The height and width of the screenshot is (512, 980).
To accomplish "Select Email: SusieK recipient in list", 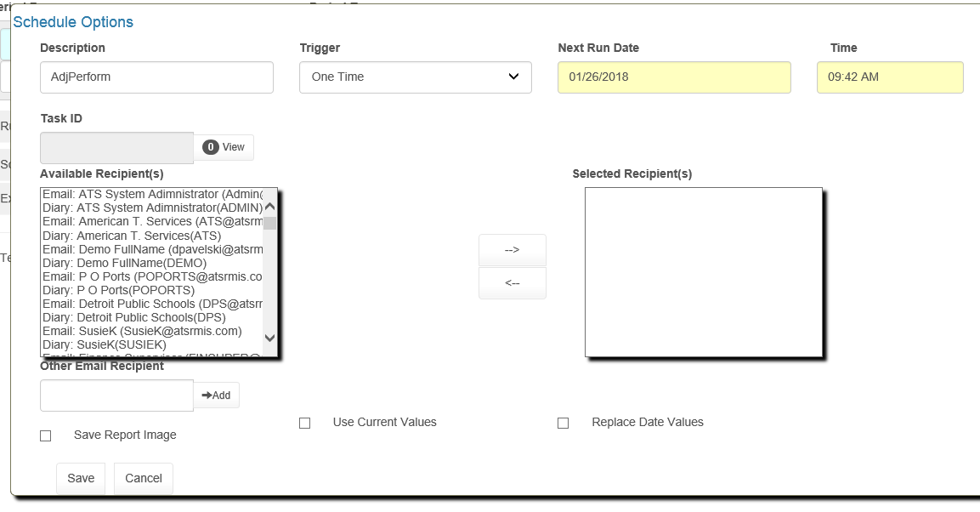I will 143,331.
